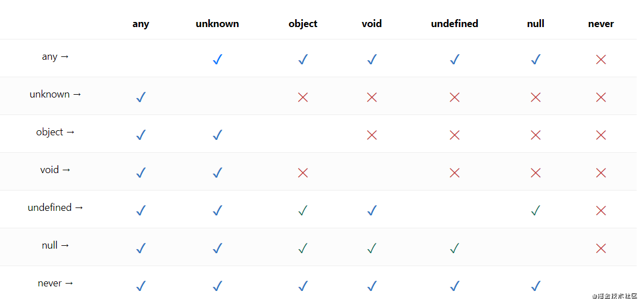Click the green checkmark for undefined to null

(x=535, y=210)
